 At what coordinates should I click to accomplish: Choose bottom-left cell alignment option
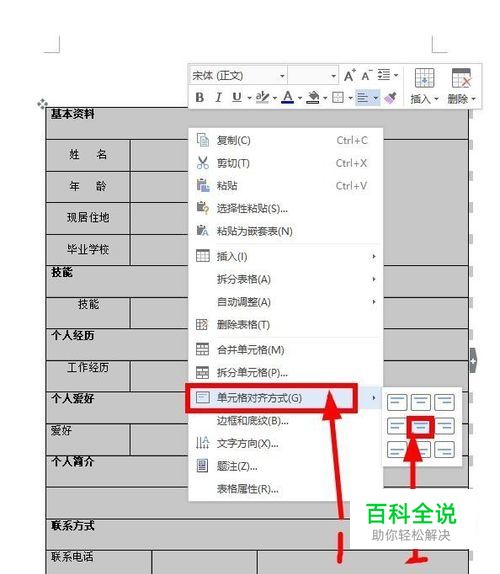click(x=397, y=450)
